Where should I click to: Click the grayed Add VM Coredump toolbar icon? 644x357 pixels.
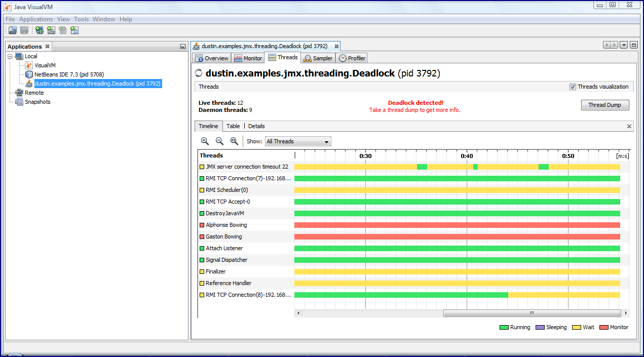pos(63,30)
